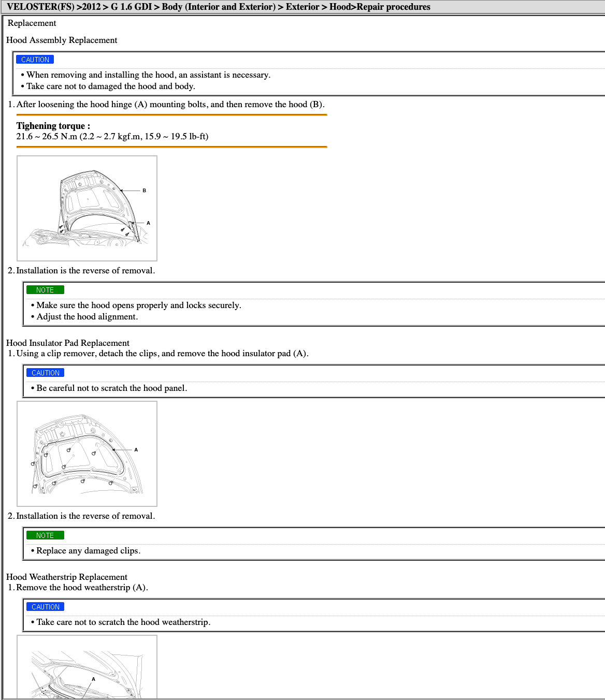Image resolution: width=605 pixels, height=700 pixels.
Task: Click label B in the hood assembly diagram
Action: (144, 191)
